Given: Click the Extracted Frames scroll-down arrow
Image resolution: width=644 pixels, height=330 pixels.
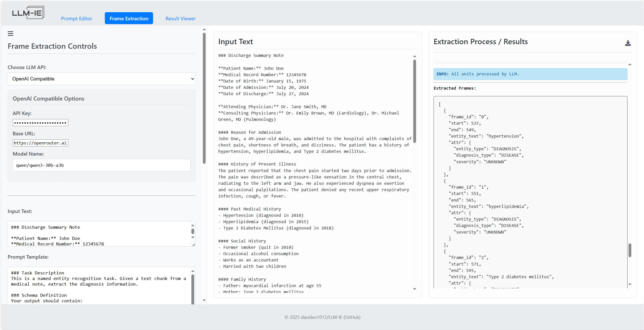Looking at the screenshot, I should (630, 284).
